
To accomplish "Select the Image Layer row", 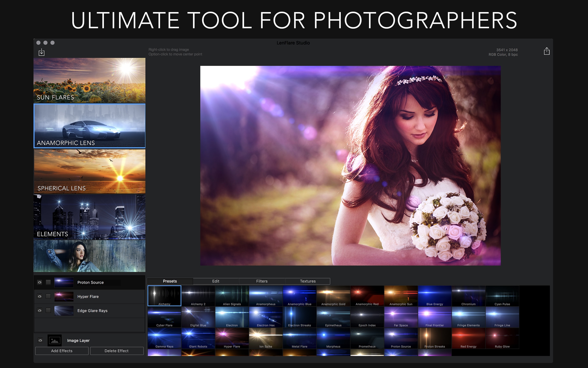I will [x=89, y=340].
